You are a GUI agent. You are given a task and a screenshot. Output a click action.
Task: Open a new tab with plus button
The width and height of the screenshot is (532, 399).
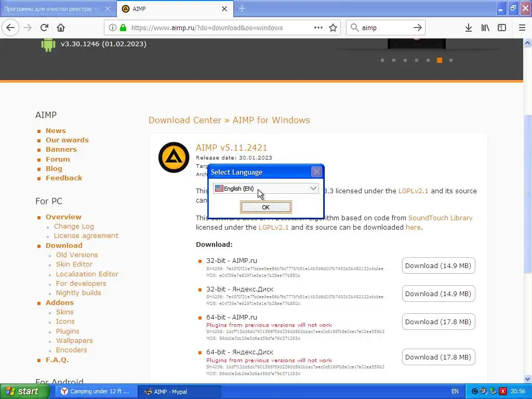pos(242,8)
